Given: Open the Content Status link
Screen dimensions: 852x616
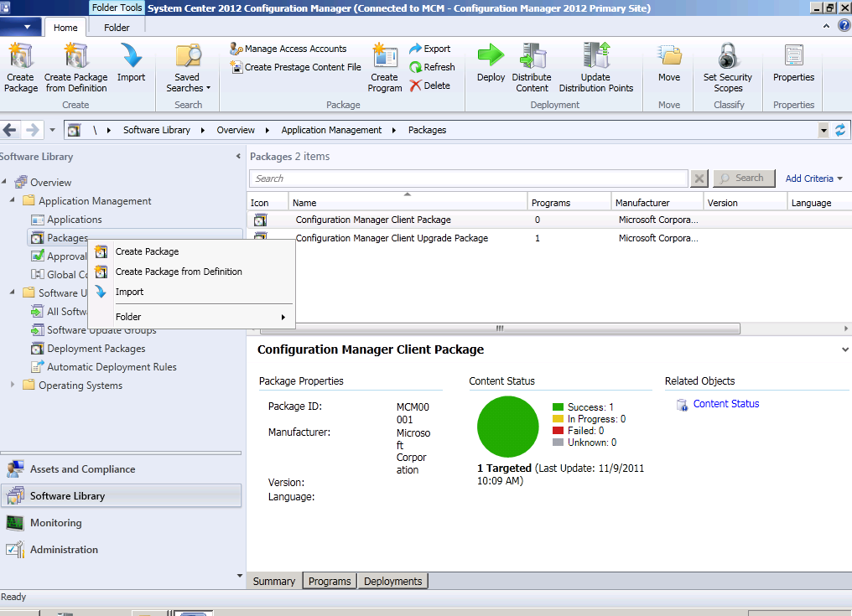Looking at the screenshot, I should pyautogui.click(x=726, y=404).
